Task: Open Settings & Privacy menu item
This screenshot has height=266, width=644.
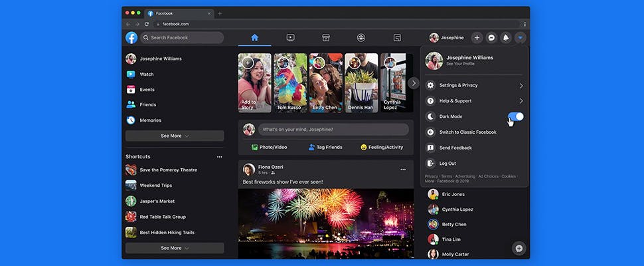Action: point(475,86)
